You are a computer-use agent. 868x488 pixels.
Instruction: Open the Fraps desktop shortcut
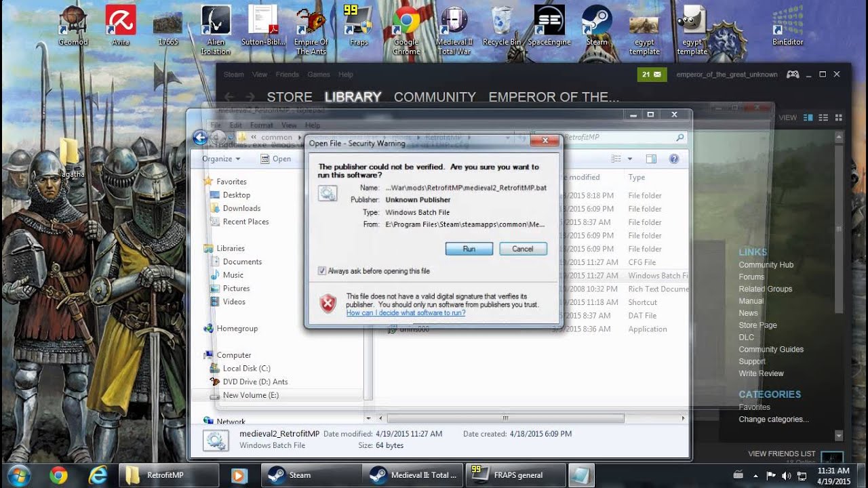click(x=359, y=26)
